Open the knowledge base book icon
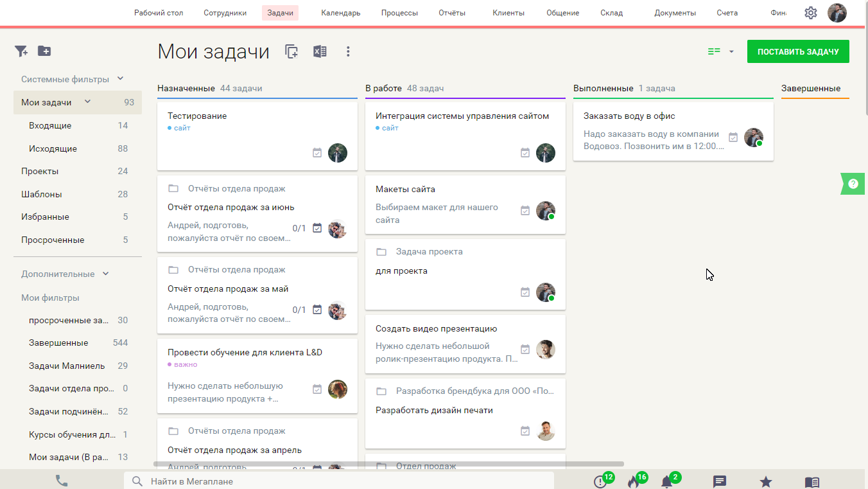The height and width of the screenshot is (489, 868). pyautogui.click(x=811, y=481)
